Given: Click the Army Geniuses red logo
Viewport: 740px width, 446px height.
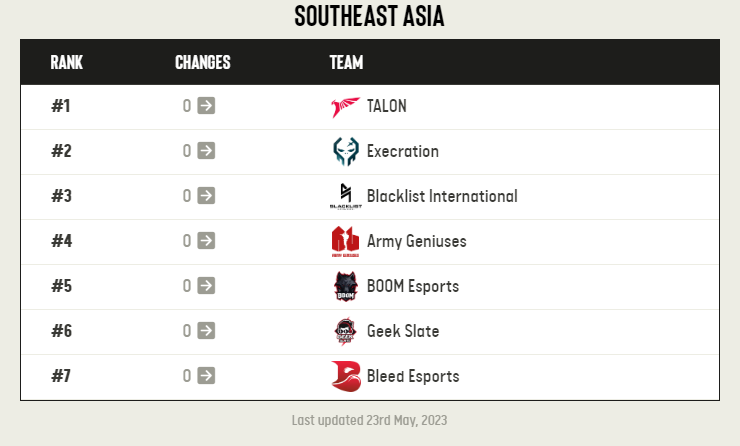Looking at the screenshot, I should 345,242.
